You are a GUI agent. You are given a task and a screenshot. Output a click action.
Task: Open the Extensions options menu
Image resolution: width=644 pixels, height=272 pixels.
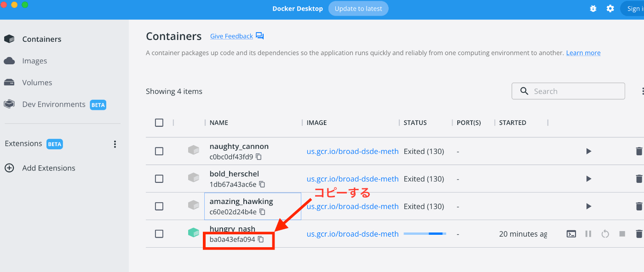click(115, 144)
